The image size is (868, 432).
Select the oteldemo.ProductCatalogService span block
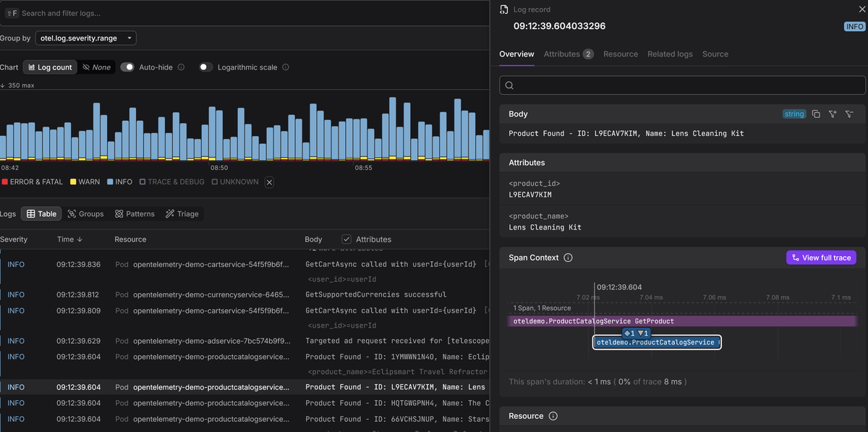tap(656, 342)
